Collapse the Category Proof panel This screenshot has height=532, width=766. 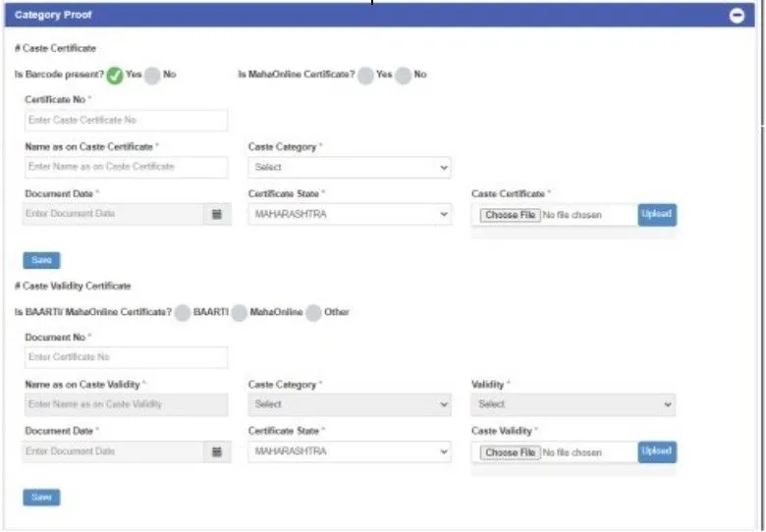tap(737, 16)
